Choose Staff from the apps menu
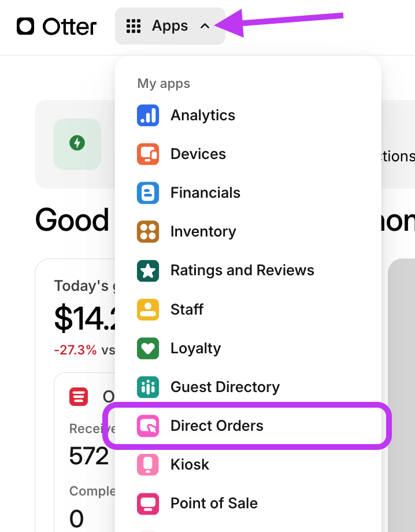415x532 pixels. (187, 309)
